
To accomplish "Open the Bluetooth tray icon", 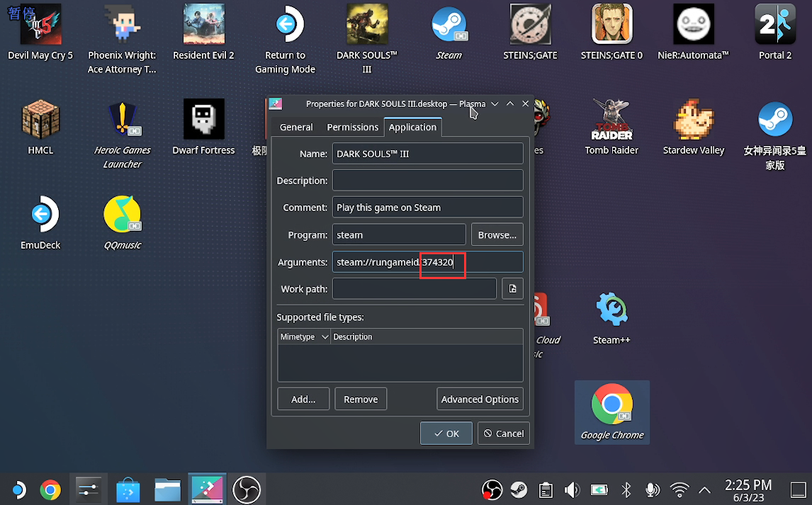I will click(626, 489).
